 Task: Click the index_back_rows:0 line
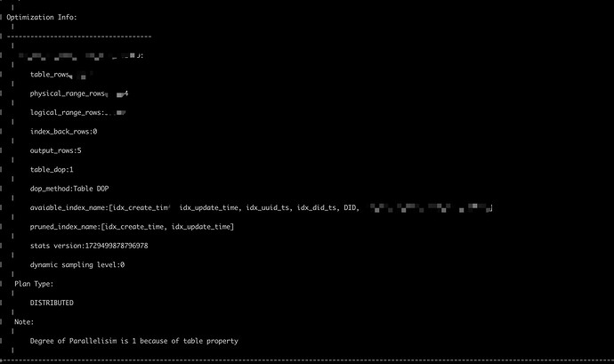(x=63, y=132)
